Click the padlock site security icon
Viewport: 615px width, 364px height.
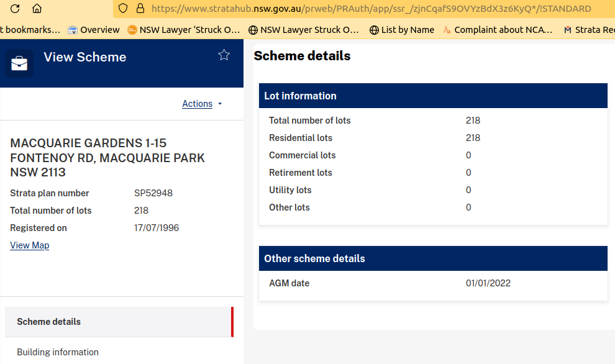(x=140, y=9)
